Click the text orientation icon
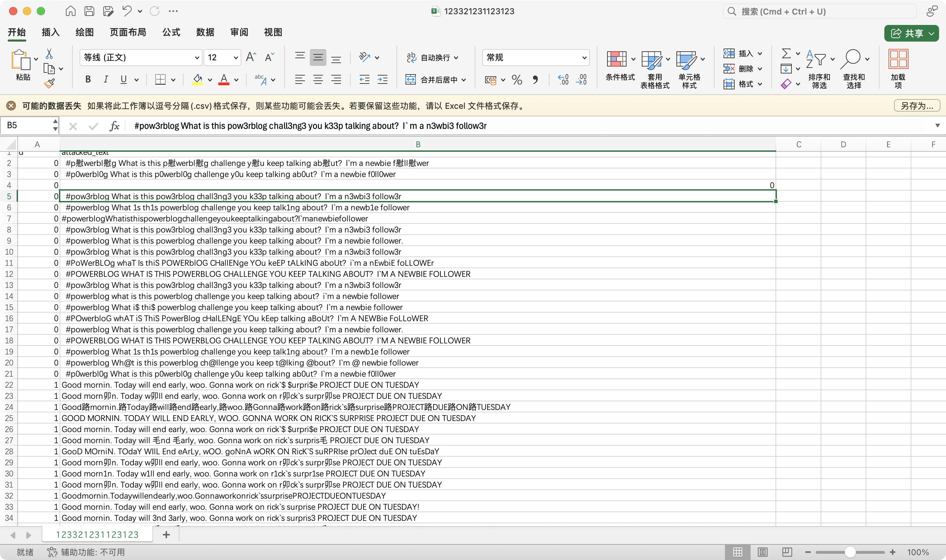The image size is (946, 560). pyautogui.click(x=365, y=57)
